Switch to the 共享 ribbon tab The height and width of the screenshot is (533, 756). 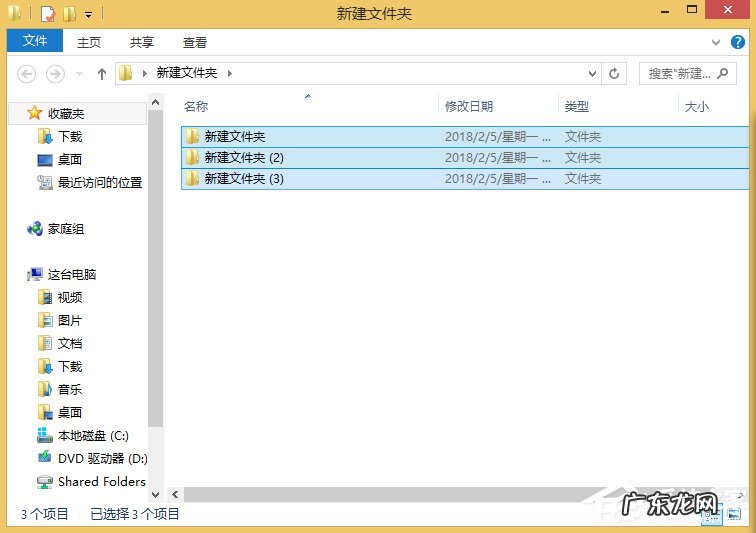point(142,42)
